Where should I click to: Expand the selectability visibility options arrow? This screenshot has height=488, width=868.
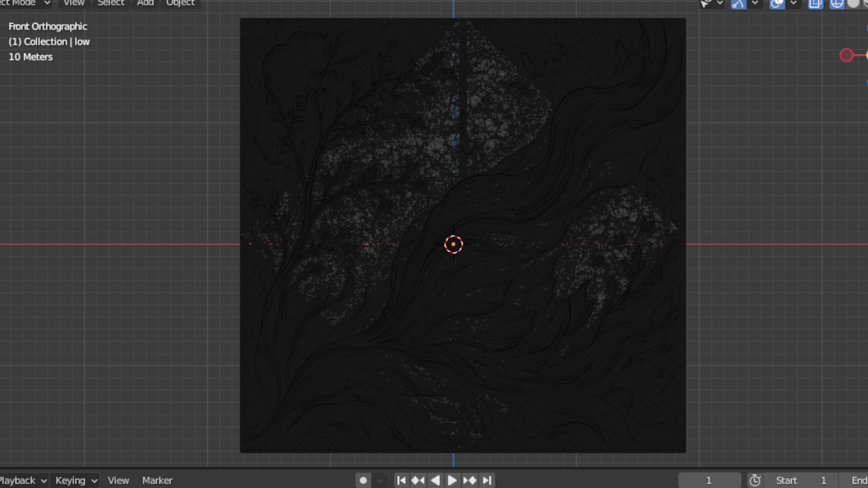click(x=720, y=4)
